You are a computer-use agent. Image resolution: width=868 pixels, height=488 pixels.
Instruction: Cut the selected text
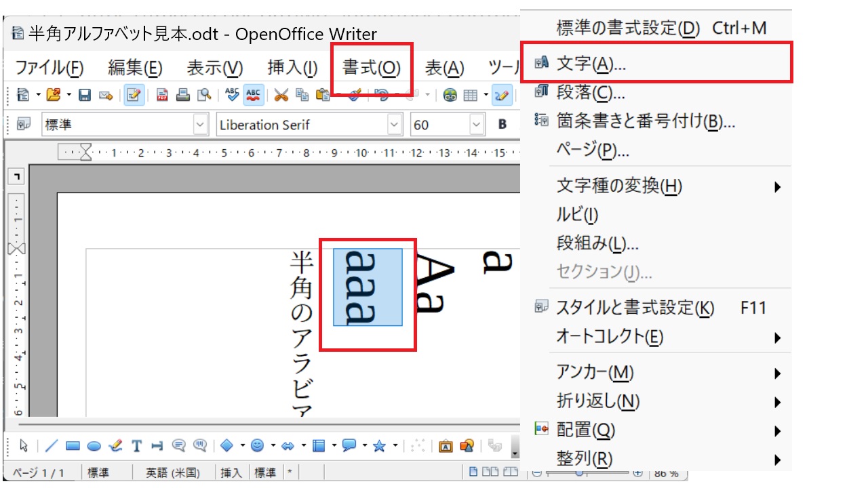280,95
